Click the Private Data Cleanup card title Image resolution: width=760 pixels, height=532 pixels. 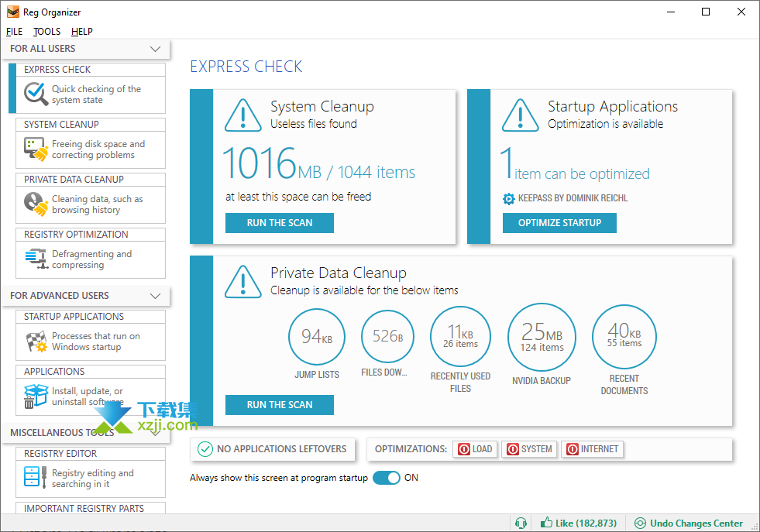(x=339, y=273)
